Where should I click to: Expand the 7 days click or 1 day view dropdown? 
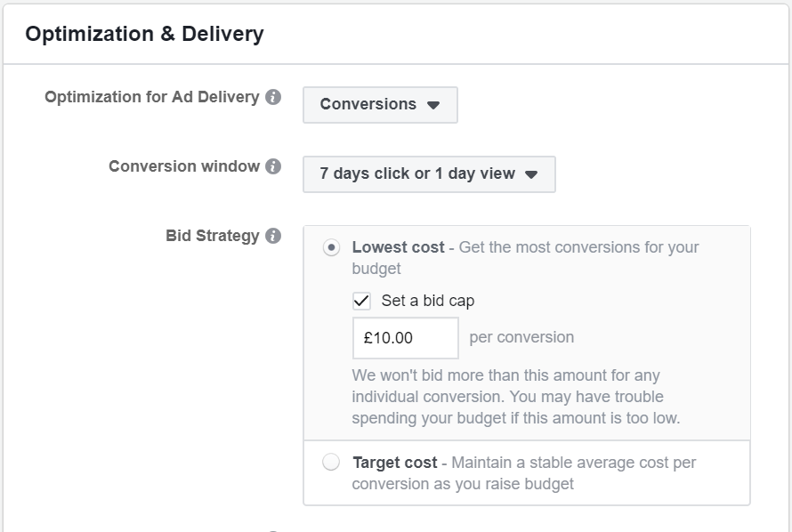pyautogui.click(x=429, y=174)
